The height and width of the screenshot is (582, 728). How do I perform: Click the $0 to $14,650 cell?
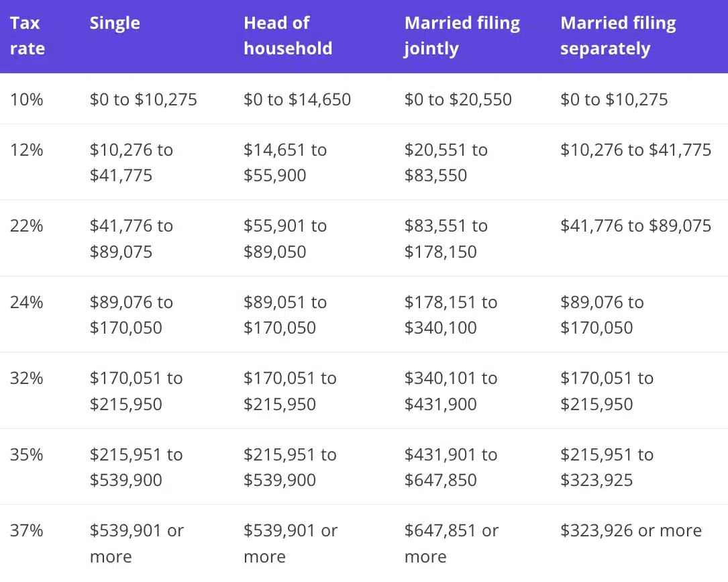(297, 99)
